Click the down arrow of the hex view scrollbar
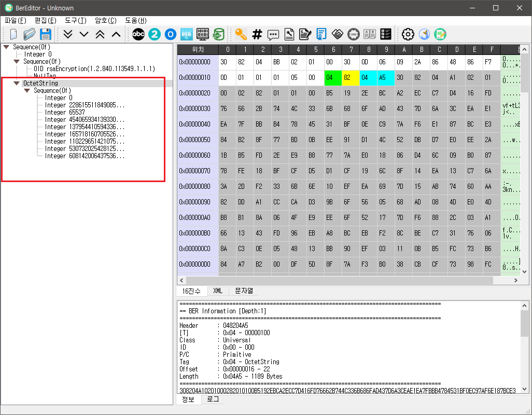This screenshot has width=532, height=415. pos(525,271)
